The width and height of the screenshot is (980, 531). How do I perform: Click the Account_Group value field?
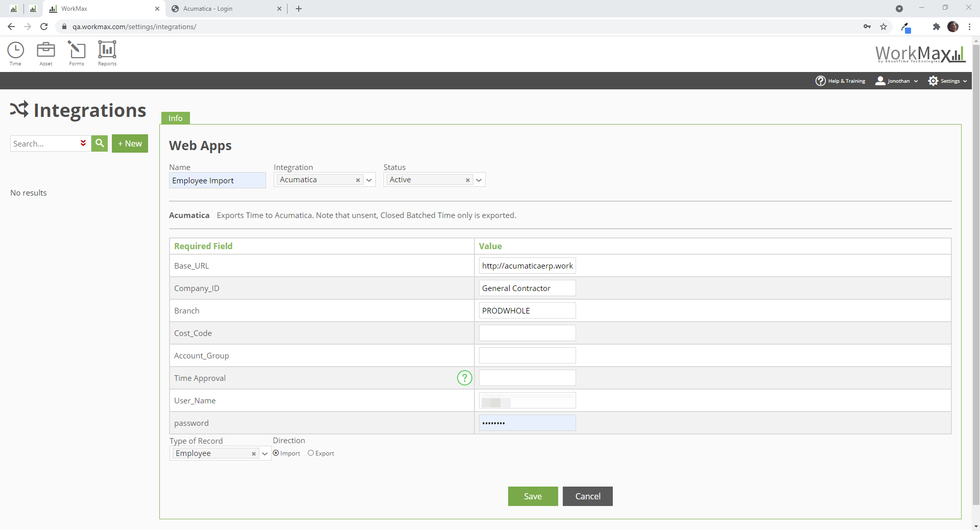point(527,355)
